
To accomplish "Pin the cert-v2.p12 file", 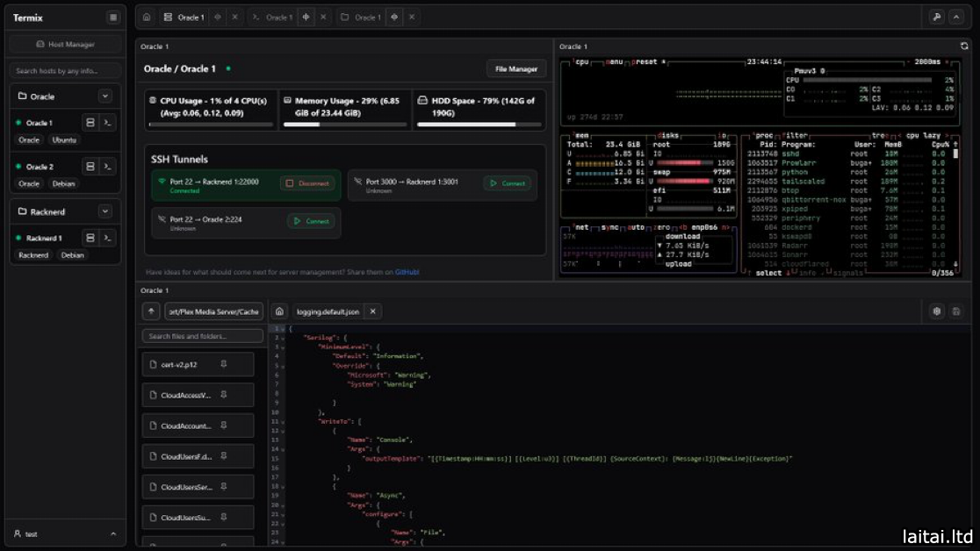I will click(x=224, y=364).
